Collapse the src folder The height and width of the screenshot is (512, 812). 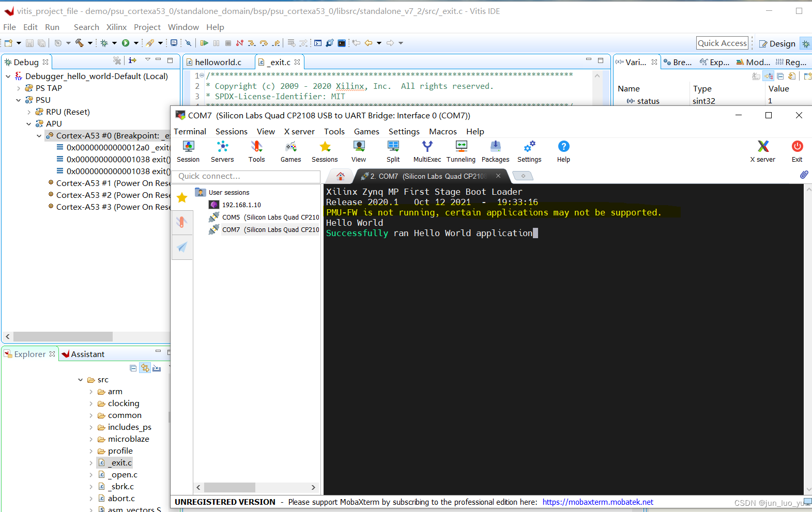click(81, 380)
